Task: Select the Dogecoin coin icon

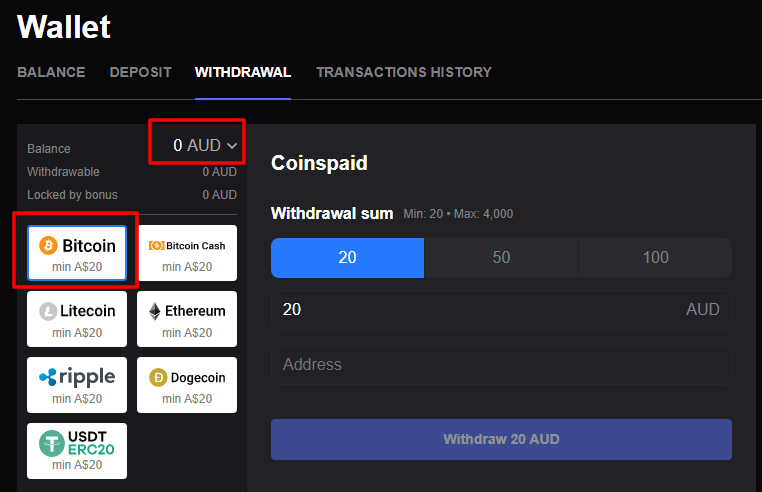Action: pos(158,377)
